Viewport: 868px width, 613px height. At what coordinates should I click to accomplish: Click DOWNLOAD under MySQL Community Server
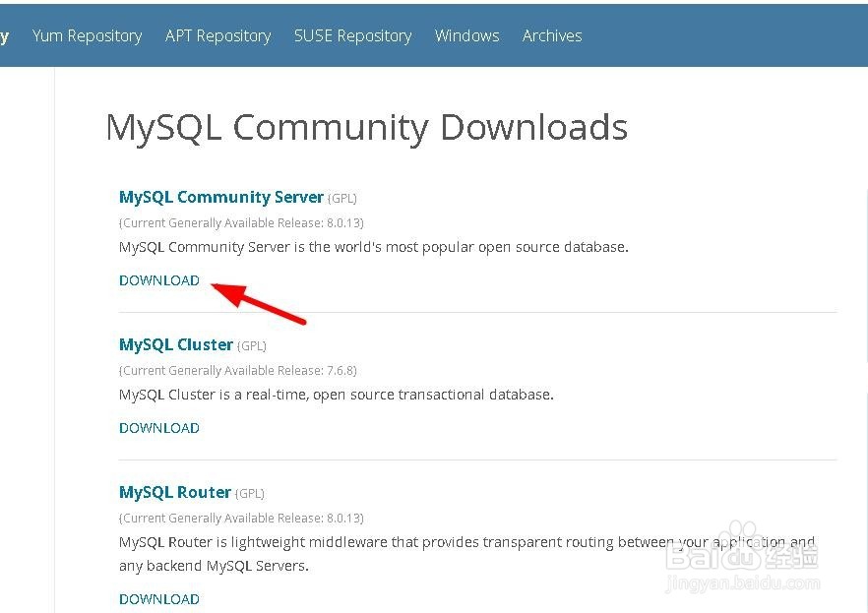(x=159, y=280)
